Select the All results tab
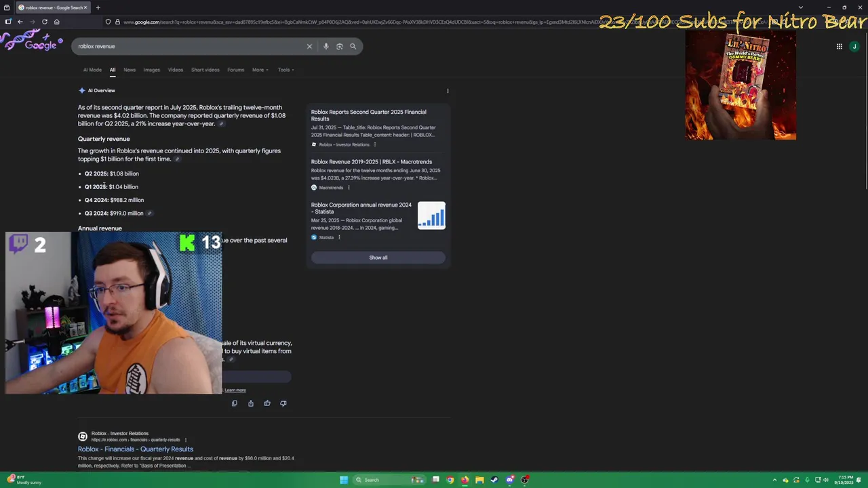This screenshot has height=488, width=868. 113,70
